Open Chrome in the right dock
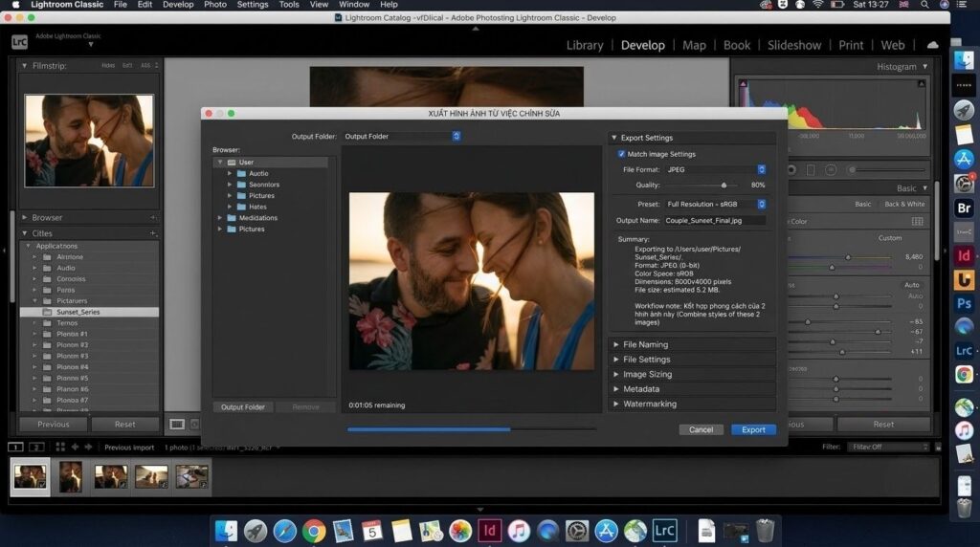Viewport: 980px width, 547px height. pyautogui.click(x=964, y=375)
